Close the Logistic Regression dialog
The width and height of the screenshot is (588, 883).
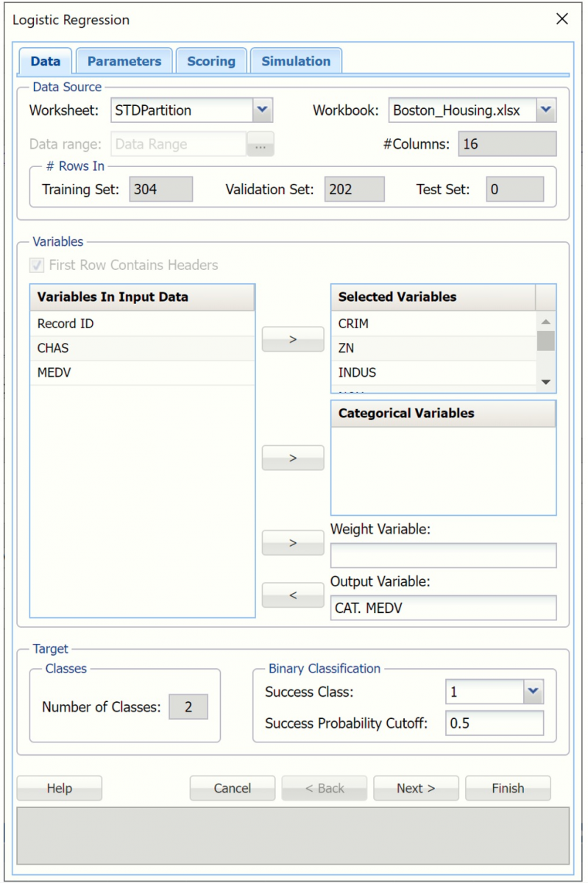click(562, 19)
